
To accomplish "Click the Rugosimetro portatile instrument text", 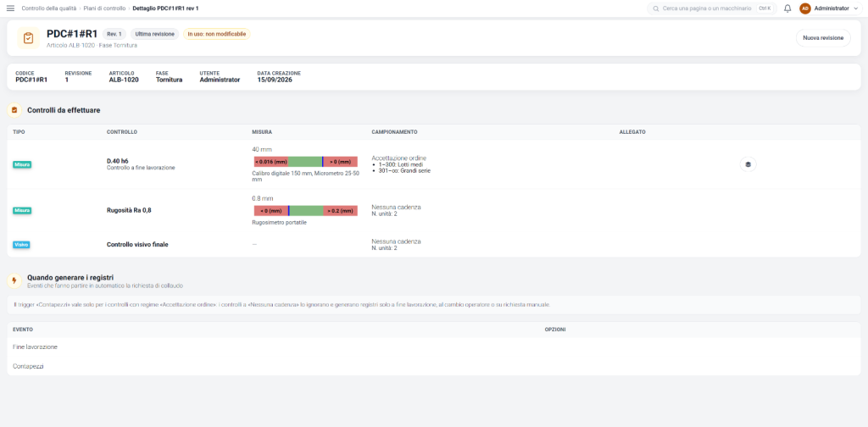I will coord(279,222).
